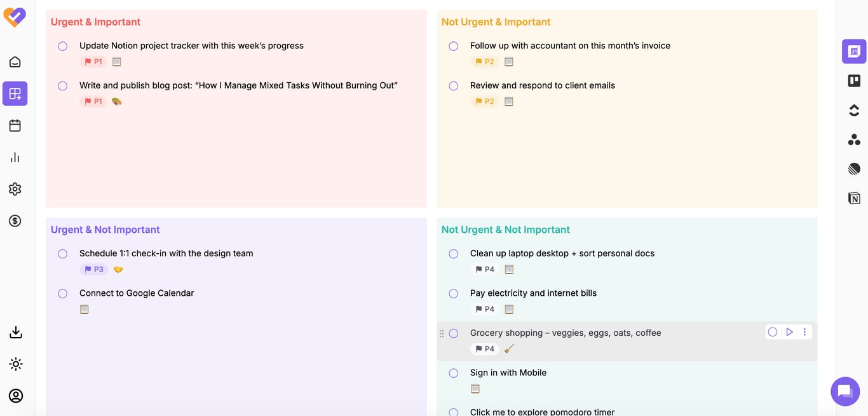868x416 pixels.
Task: Open the Eisenhower Matrix view in the sidebar
Action: pyautogui.click(x=15, y=93)
